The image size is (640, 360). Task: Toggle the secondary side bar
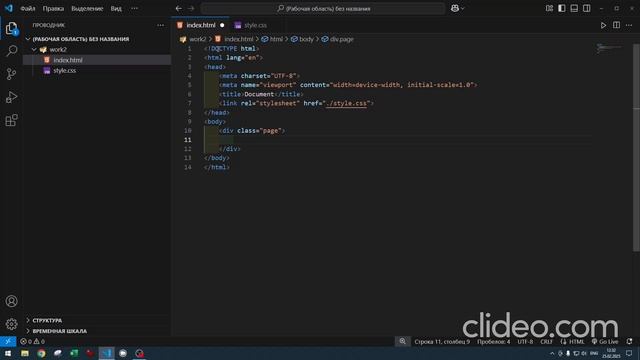click(x=587, y=8)
